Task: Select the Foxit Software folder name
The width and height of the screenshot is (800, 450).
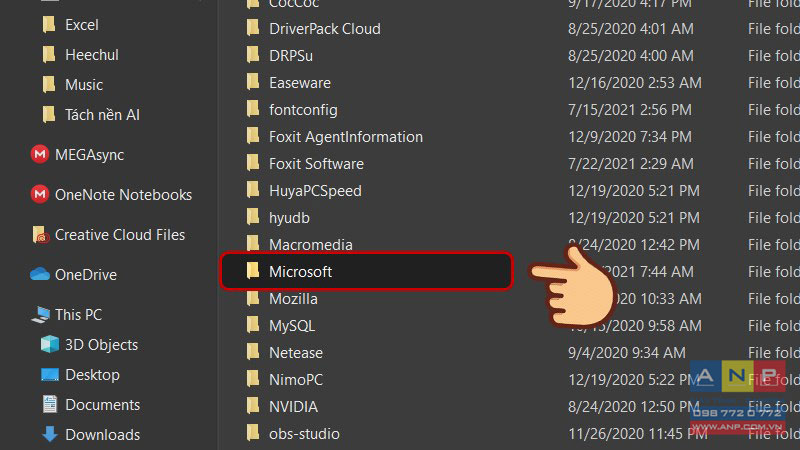Action: click(x=316, y=164)
